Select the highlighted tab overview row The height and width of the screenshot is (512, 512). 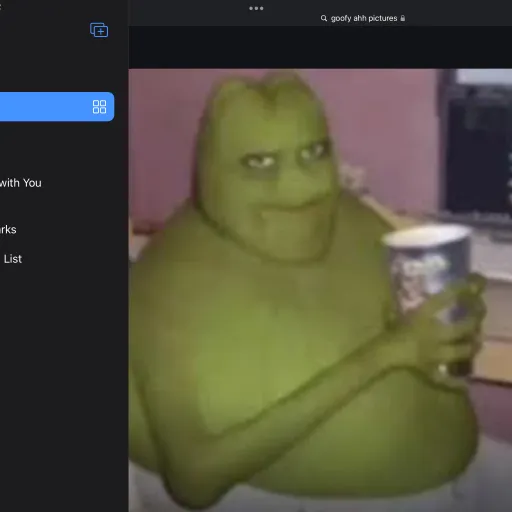click(57, 107)
